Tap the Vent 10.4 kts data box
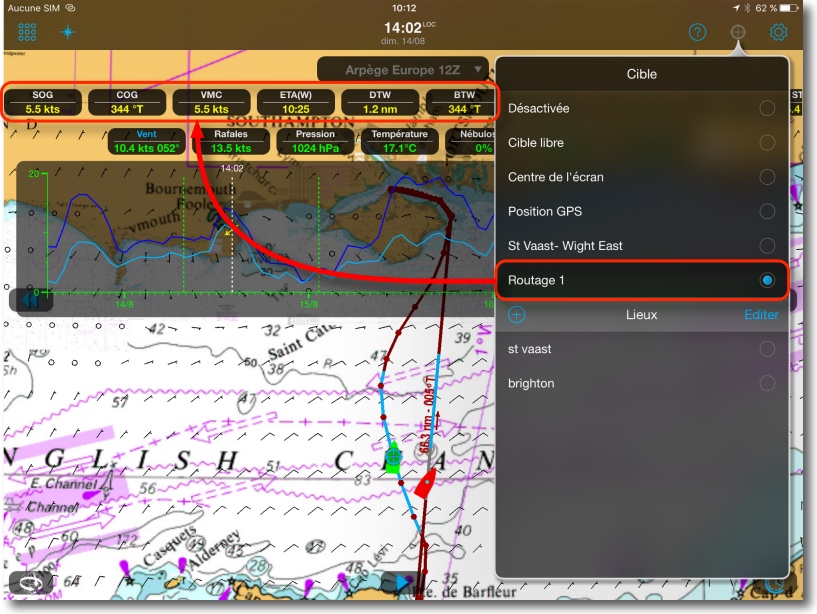The width and height of the screenshot is (817, 614). (146, 141)
